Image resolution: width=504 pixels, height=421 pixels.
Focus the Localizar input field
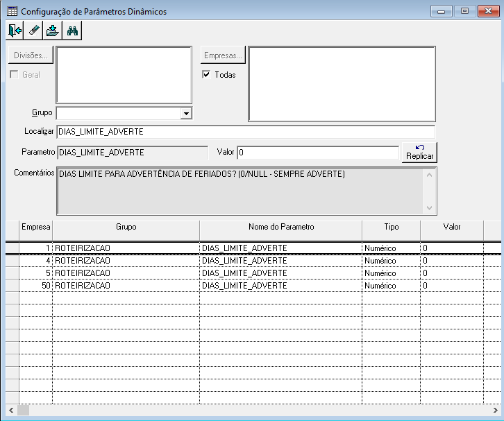246,132
